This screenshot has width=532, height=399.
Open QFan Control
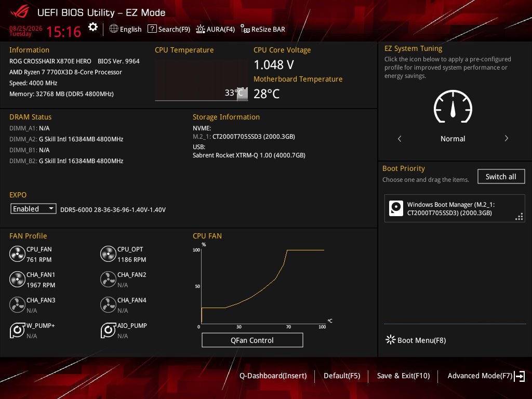click(252, 340)
